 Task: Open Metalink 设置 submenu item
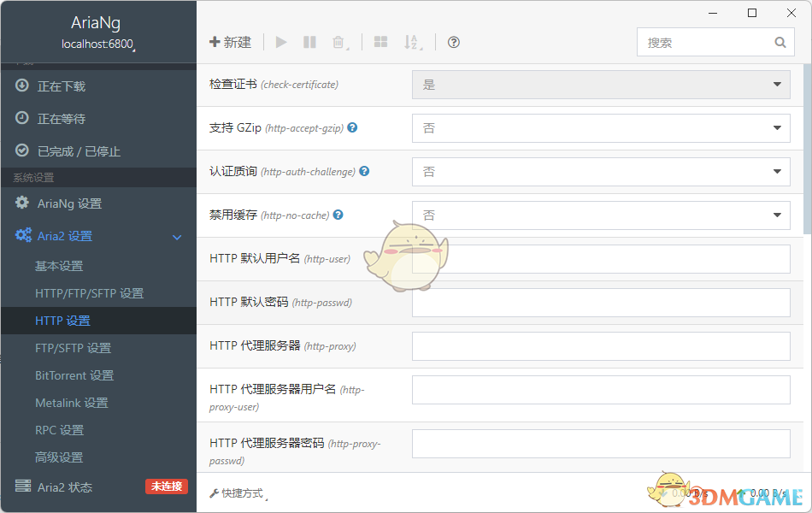[x=98, y=403]
